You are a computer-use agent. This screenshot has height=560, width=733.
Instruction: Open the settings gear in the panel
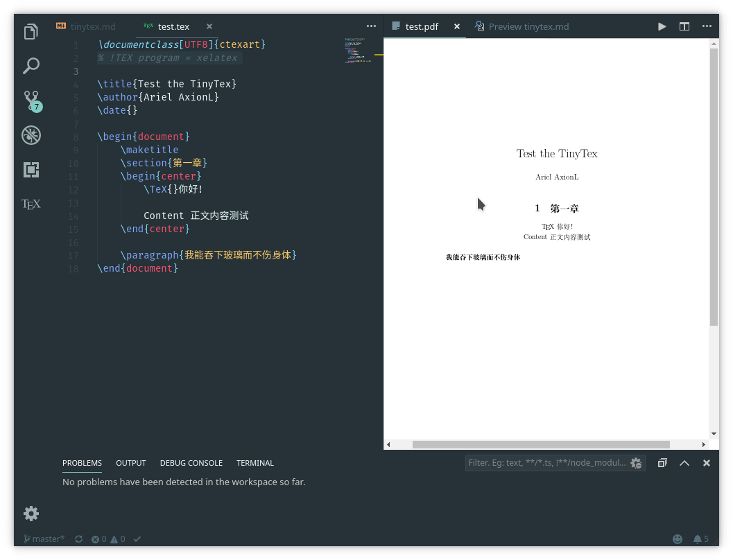click(x=31, y=514)
